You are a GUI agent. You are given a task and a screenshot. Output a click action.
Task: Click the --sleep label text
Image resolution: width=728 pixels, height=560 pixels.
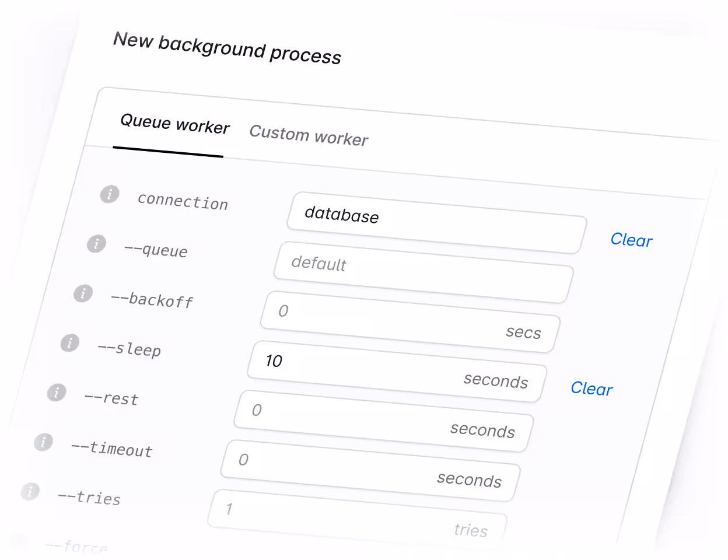click(x=129, y=349)
